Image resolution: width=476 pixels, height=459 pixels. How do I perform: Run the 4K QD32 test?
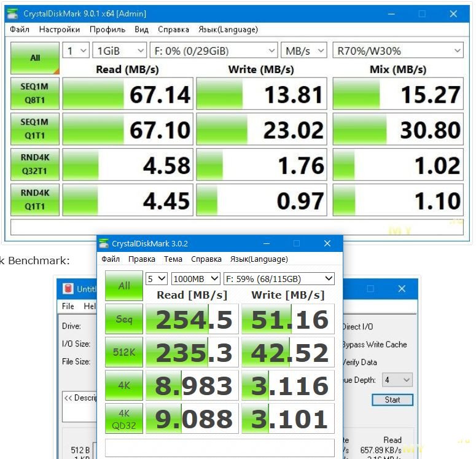[x=124, y=418]
